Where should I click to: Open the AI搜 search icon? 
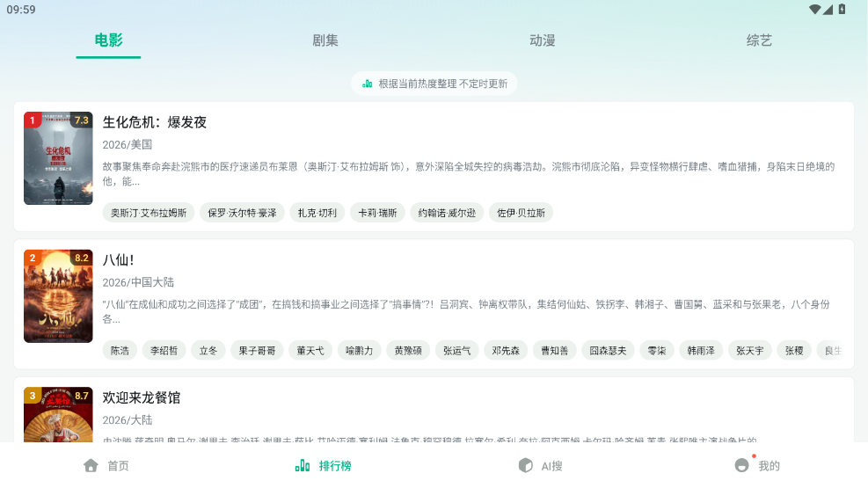(525, 465)
